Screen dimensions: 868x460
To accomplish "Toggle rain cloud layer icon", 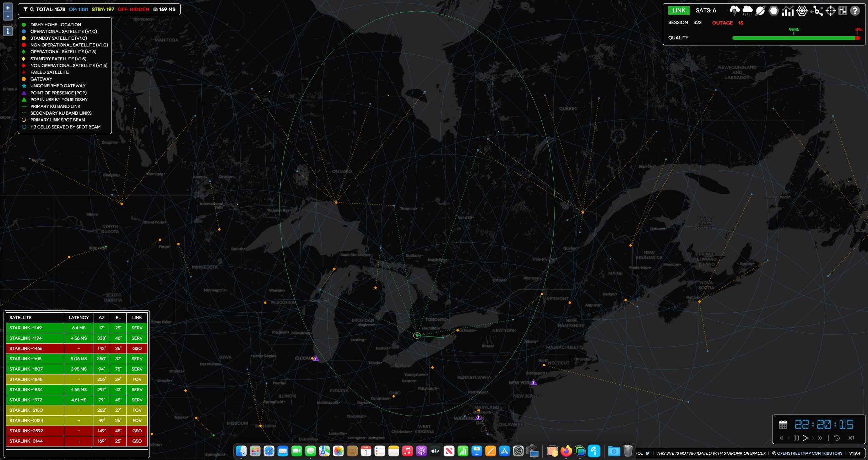I will pos(747,11).
